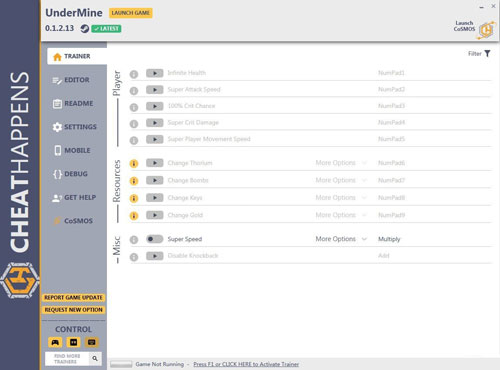
Task: Click the NumPad3 hotkey for Crit Chance
Action: [391, 106]
